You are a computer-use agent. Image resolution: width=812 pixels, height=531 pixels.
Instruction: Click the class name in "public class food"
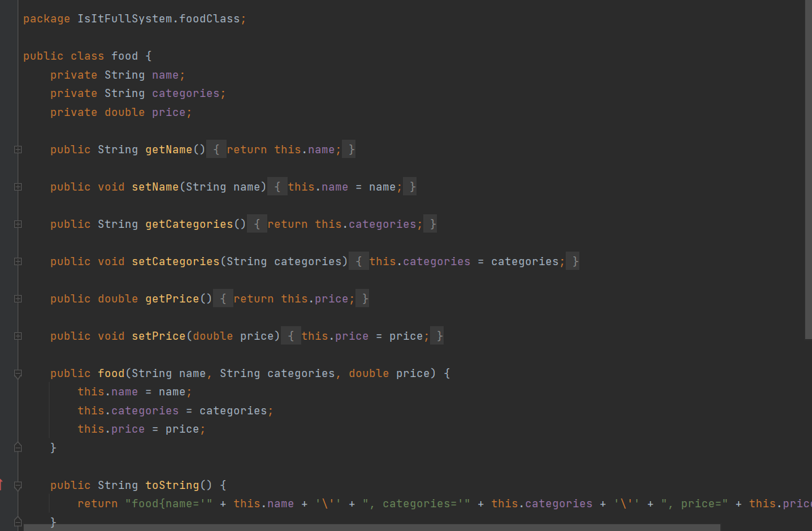coord(125,56)
